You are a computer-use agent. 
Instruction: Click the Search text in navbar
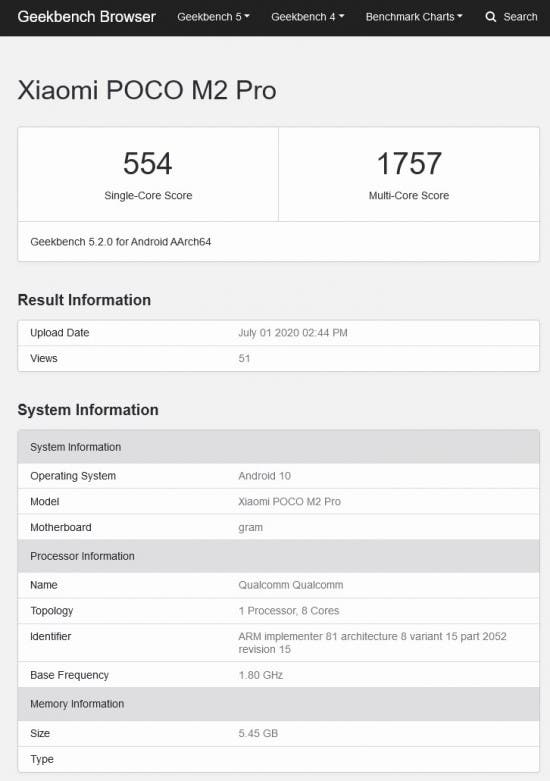[x=520, y=17]
